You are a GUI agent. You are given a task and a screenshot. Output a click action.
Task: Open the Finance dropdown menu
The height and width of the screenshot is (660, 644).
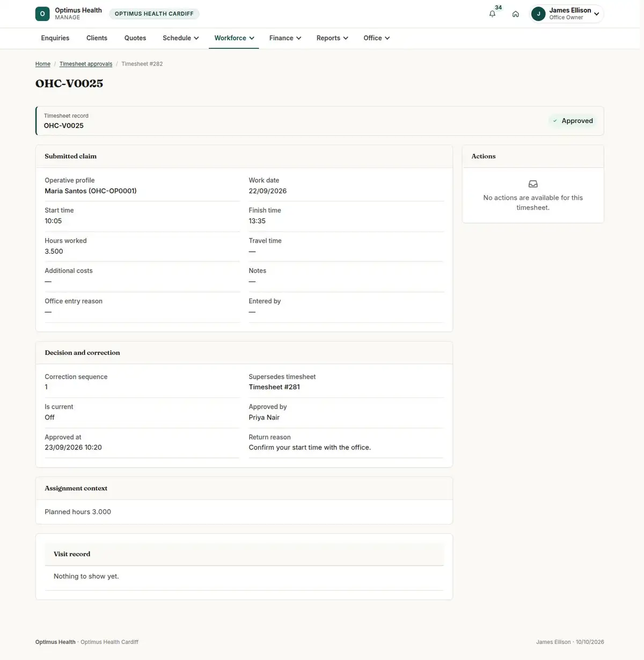point(285,38)
